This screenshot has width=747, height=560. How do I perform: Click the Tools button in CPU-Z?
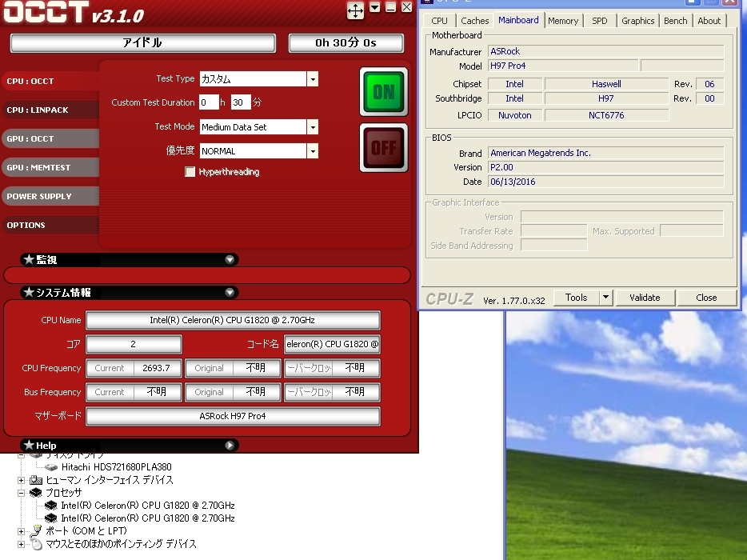click(576, 298)
